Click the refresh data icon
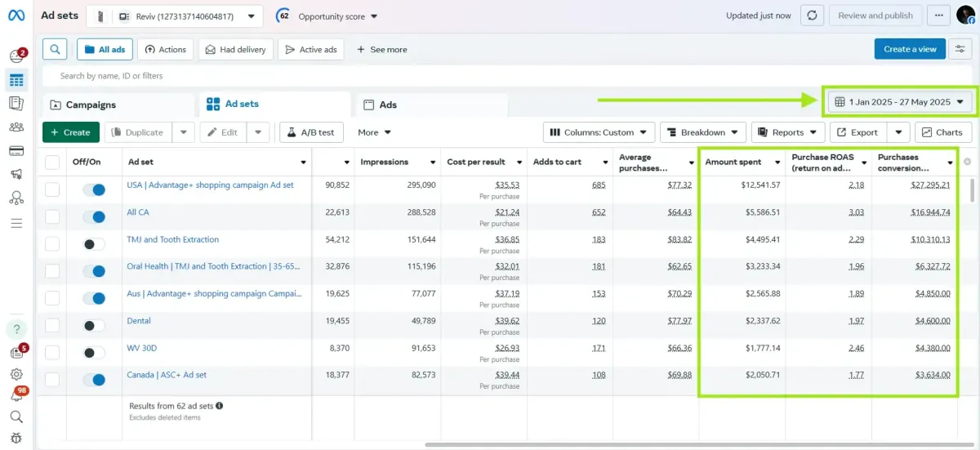Screen dimensions: 980x450 coord(811,16)
